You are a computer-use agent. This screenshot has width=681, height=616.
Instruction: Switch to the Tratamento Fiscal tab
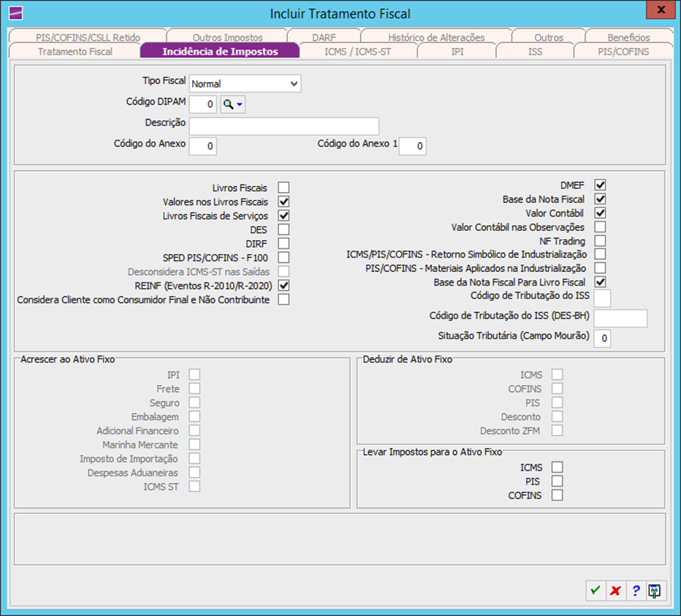[x=74, y=51]
